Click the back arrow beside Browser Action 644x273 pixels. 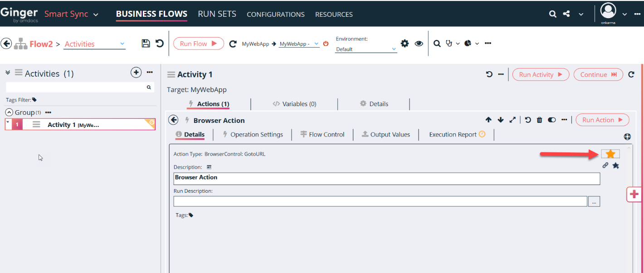pyautogui.click(x=173, y=120)
